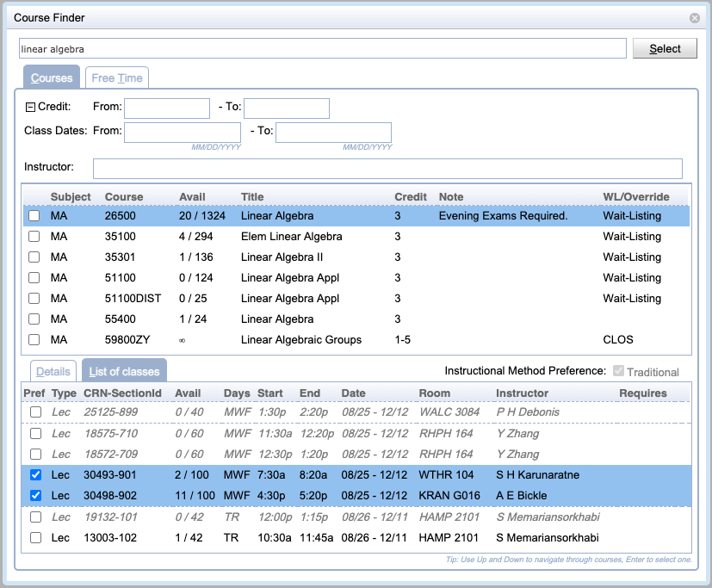Open the Courses tab
The height and width of the screenshot is (588, 712).
pos(52,78)
